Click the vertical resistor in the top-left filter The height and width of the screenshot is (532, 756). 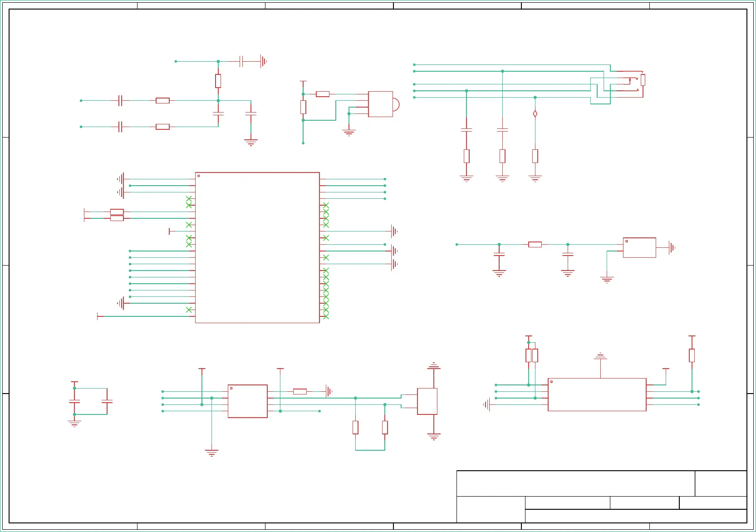tap(218, 81)
